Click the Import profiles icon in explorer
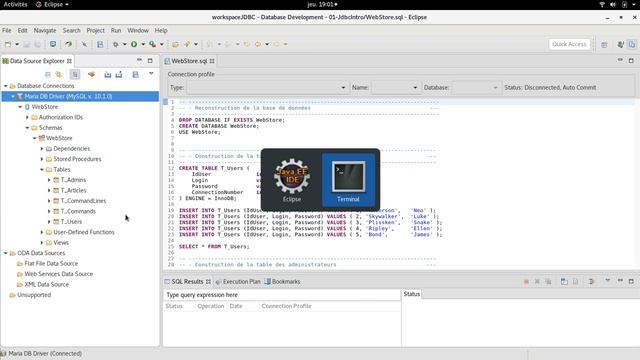The width and height of the screenshot is (640, 360). tap(108, 74)
